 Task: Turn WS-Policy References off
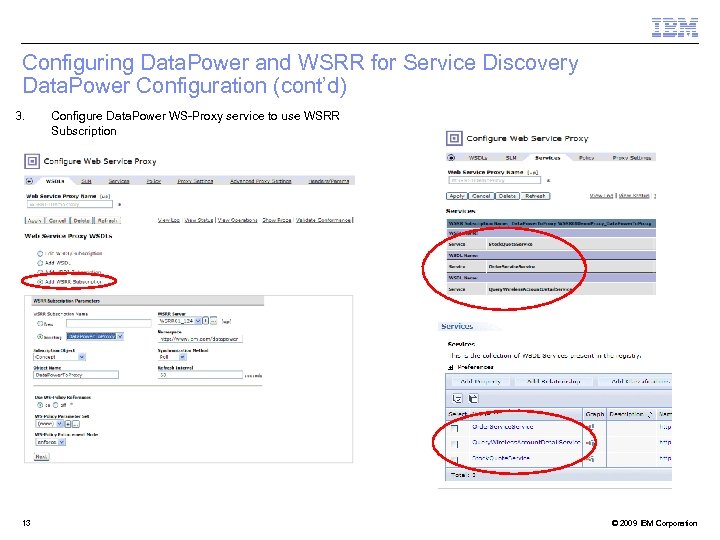pyautogui.click(x=56, y=405)
